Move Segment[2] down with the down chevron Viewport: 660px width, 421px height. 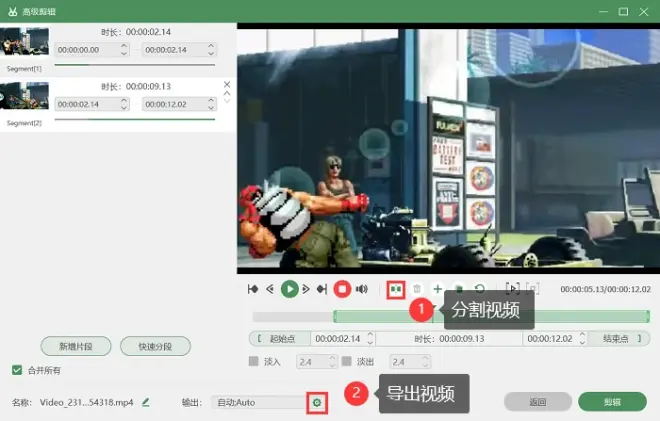pos(227,101)
